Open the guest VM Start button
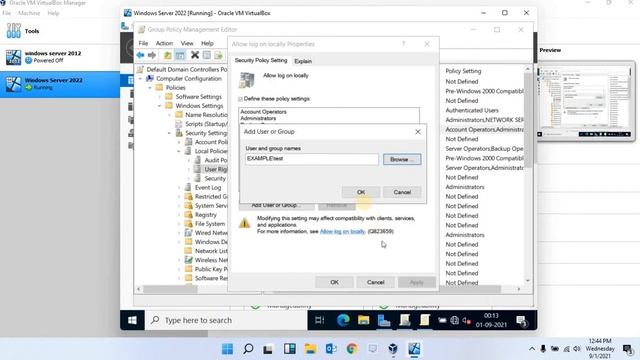640x360 pixels. [x=132, y=320]
